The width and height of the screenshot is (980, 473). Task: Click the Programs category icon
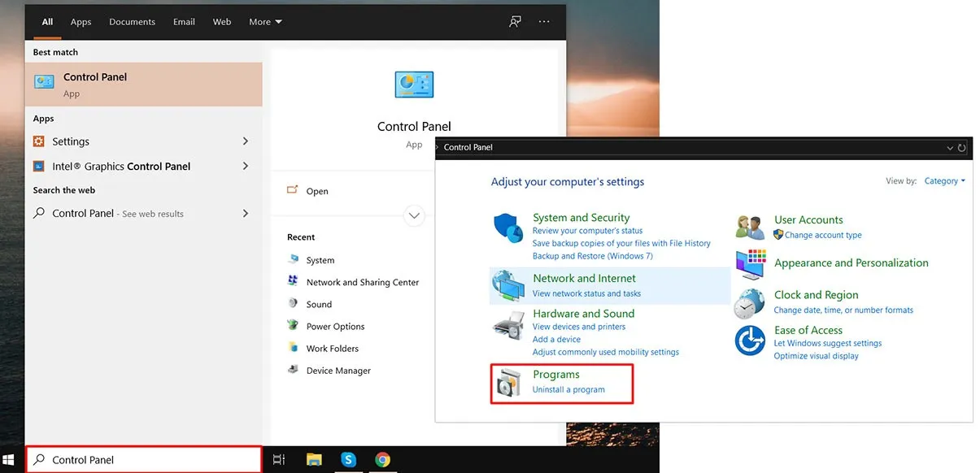[x=509, y=383]
